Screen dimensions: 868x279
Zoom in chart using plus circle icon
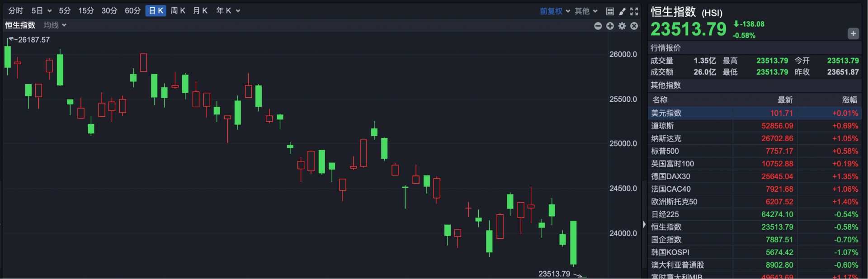point(610,26)
